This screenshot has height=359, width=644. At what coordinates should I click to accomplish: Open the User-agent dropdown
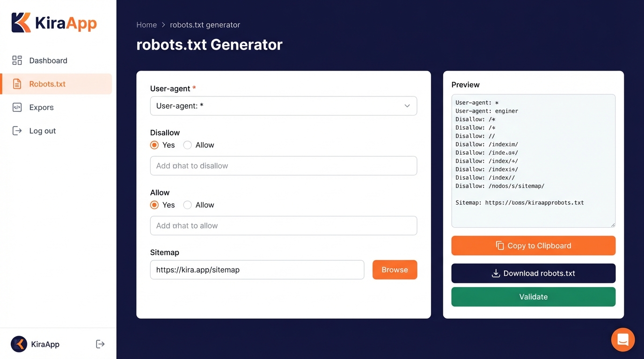pos(283,106)
